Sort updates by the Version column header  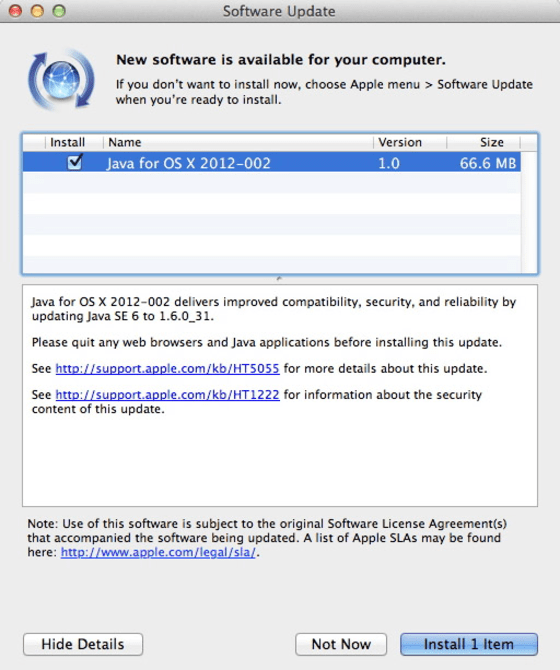pyautogui.click(x=410, y=142)
